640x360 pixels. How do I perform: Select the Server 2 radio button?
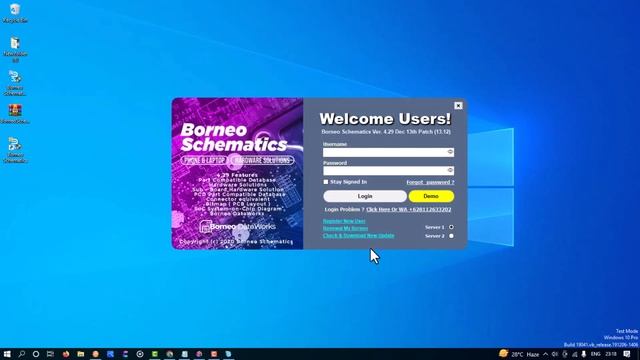451,236
